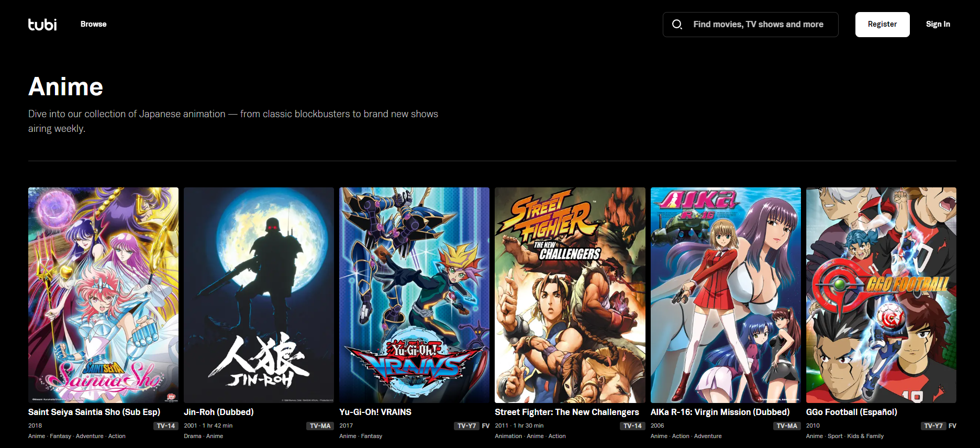This screenshot has height=448, width=980.
Task: Click the Drama genre under Jin-Roh
Action: tap(193, 436)
